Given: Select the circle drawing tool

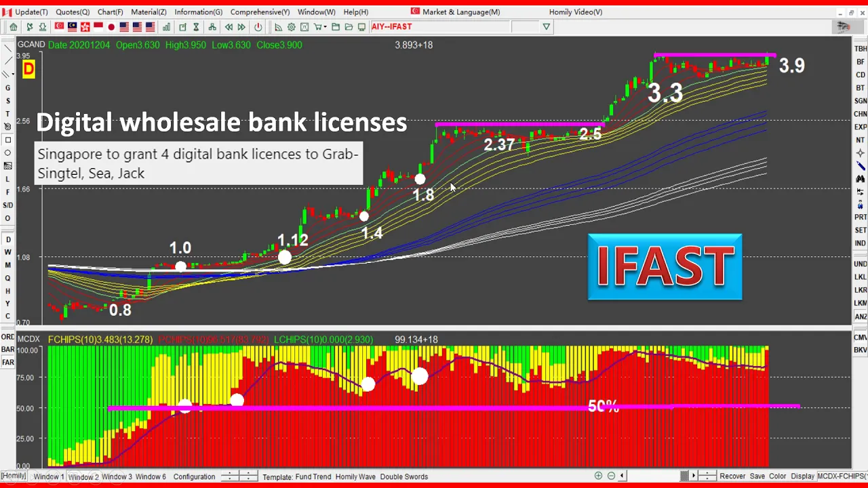Looking at the screenshot, I should (7, 153).
